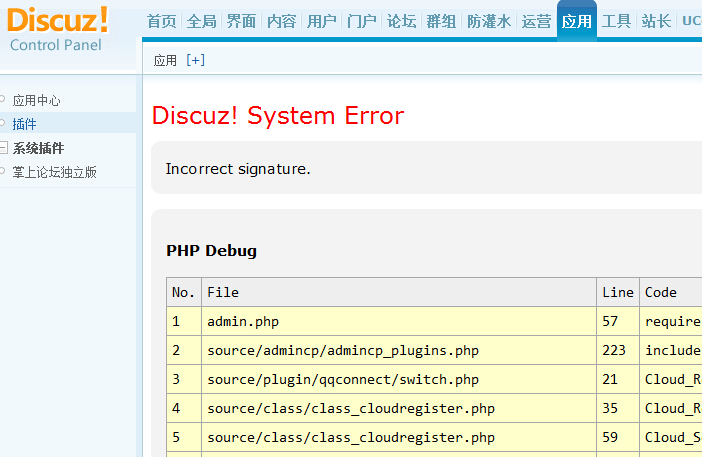Click the No. column header
This screenshot has width=702, height=457.
point(184,292)
